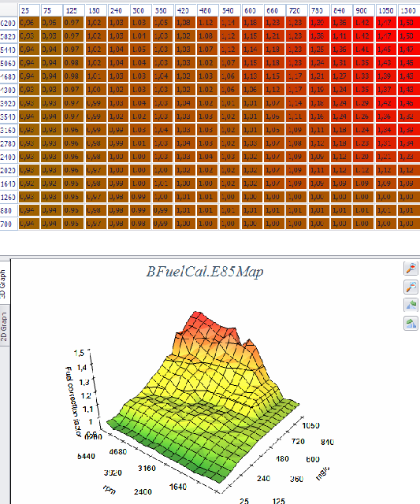Select the 1300 column header

coord(409,10)
